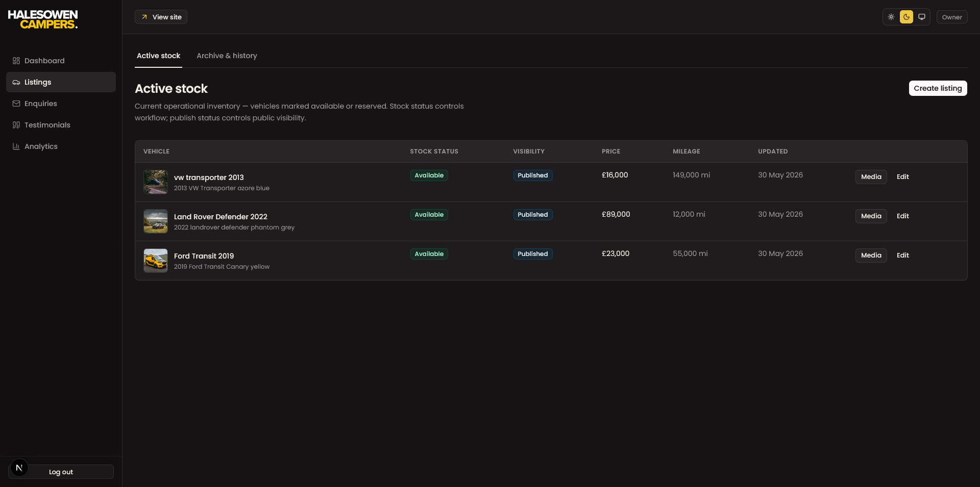
Task: Click Available badge for vw transporter
Action: (429, 175)
